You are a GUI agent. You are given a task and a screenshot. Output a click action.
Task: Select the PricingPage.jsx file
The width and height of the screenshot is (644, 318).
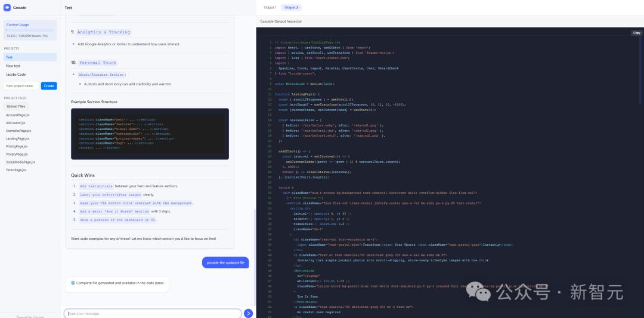click(x=17, y=146)
